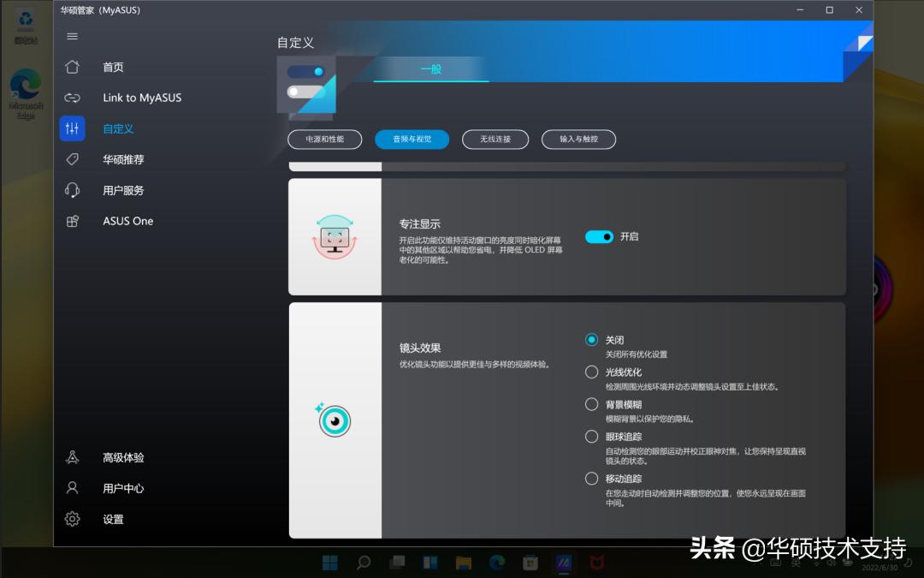Open the 首页 home icon in sidebar
This screenshot has width=924, height=578.
click(72, 67)
